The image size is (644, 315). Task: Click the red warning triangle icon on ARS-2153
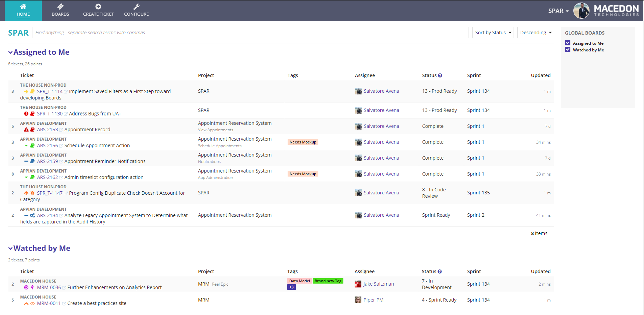pyautogui.click(x=26, y=129)
